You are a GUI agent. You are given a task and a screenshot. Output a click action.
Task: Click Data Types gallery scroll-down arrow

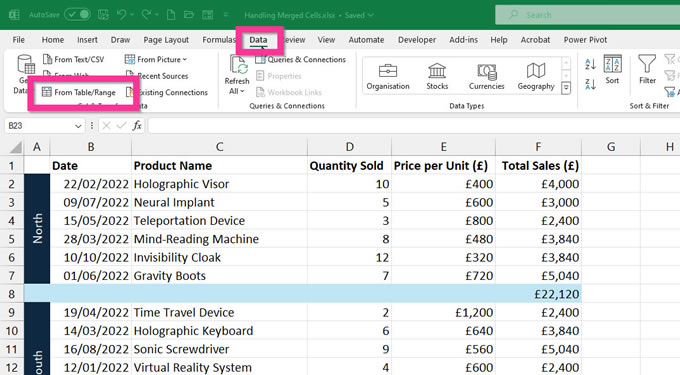point(566,76)
